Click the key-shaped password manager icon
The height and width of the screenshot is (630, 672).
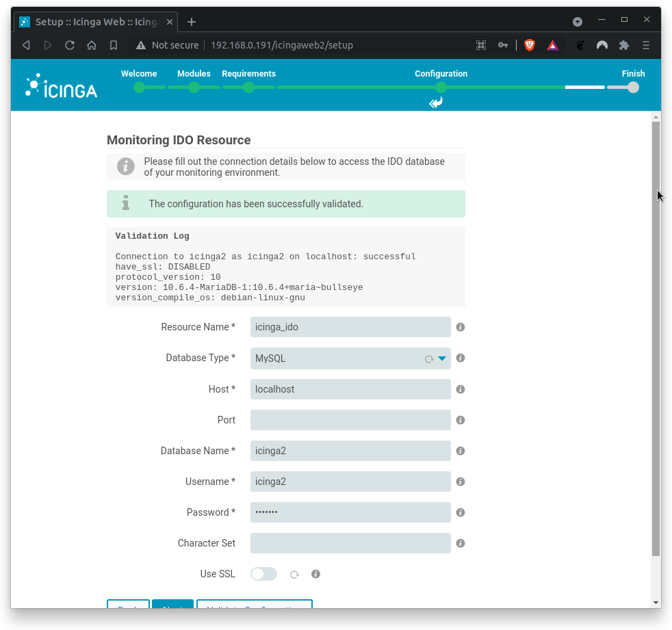point(503,45)
